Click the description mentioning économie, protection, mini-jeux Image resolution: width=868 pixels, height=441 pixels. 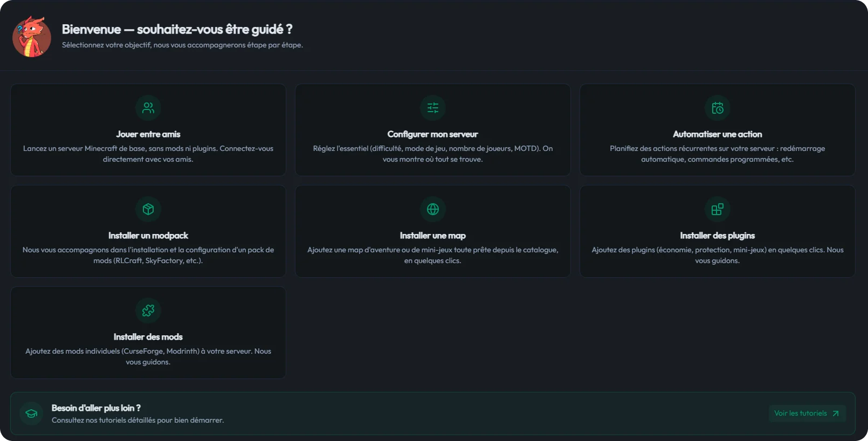tap(718, 255)
